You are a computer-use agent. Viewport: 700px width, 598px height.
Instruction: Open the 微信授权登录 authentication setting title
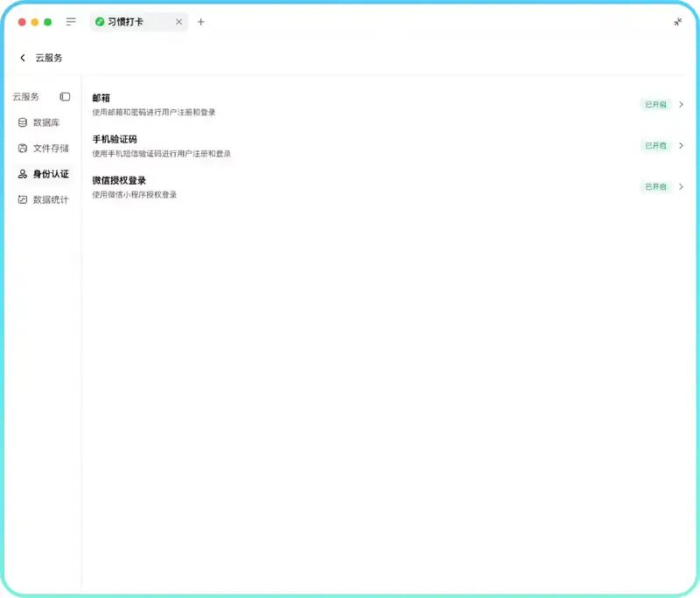(x=119, y=181)
